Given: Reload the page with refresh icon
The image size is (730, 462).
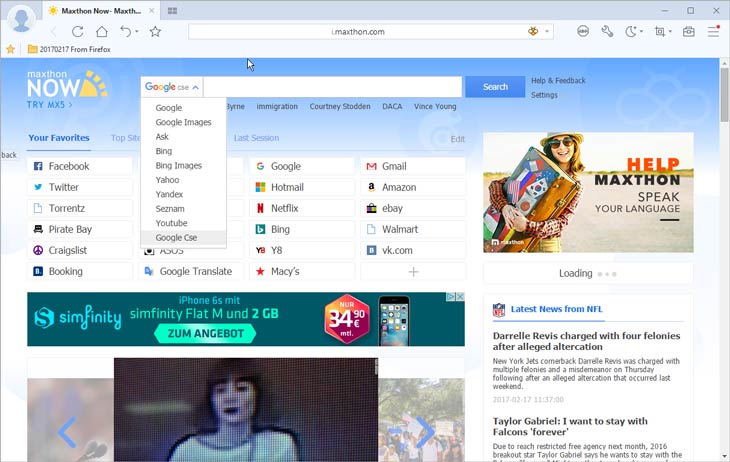Looking at the screenshot, I should point(78,32).
